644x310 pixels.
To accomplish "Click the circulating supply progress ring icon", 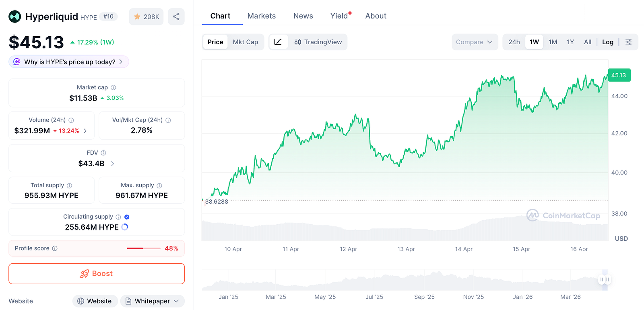I will 125,227.
